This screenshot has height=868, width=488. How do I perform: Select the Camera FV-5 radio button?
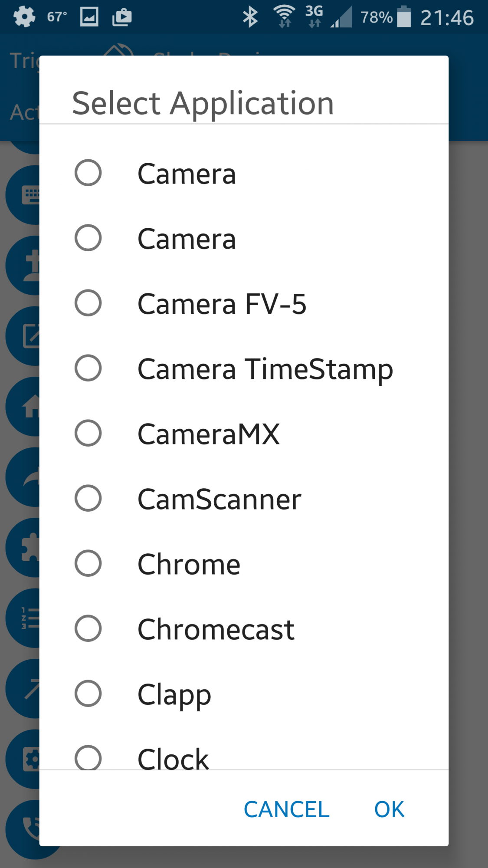[x=88, y=303]
